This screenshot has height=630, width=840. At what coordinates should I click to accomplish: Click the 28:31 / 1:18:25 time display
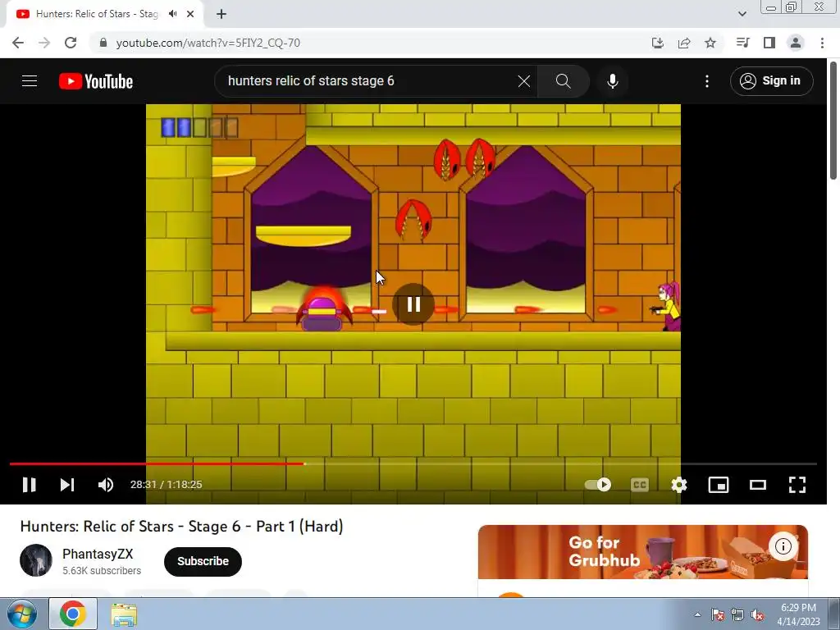coord(166,484)
